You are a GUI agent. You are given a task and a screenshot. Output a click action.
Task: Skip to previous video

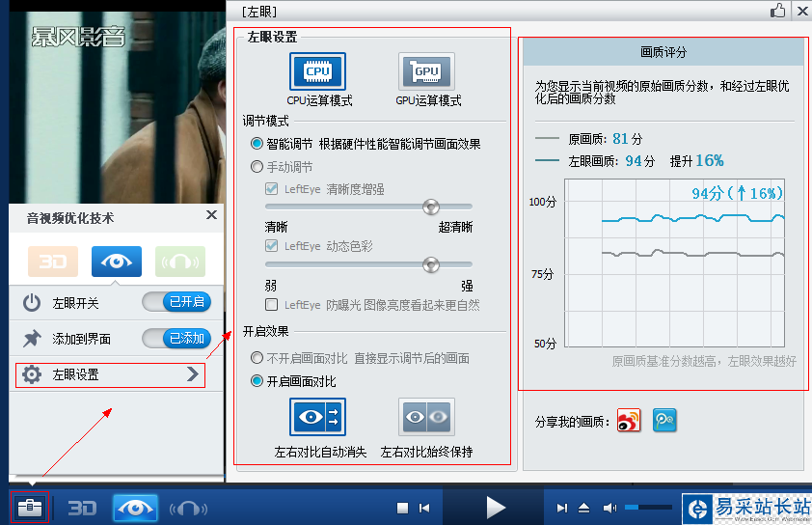click(x=424, y=509)
